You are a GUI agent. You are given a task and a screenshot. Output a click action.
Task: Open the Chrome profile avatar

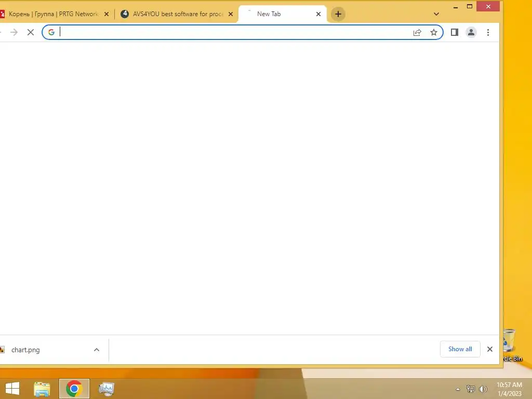(x=471, y=32)
